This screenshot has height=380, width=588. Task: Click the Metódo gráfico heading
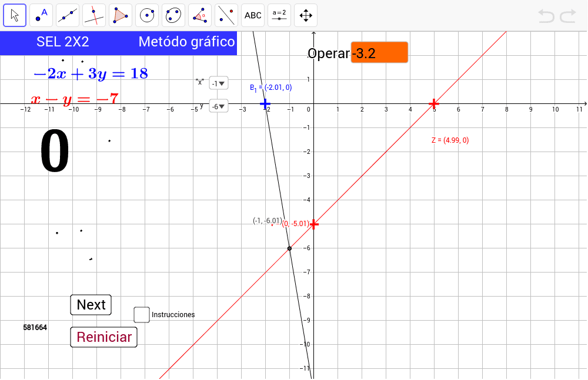point(187,42)
